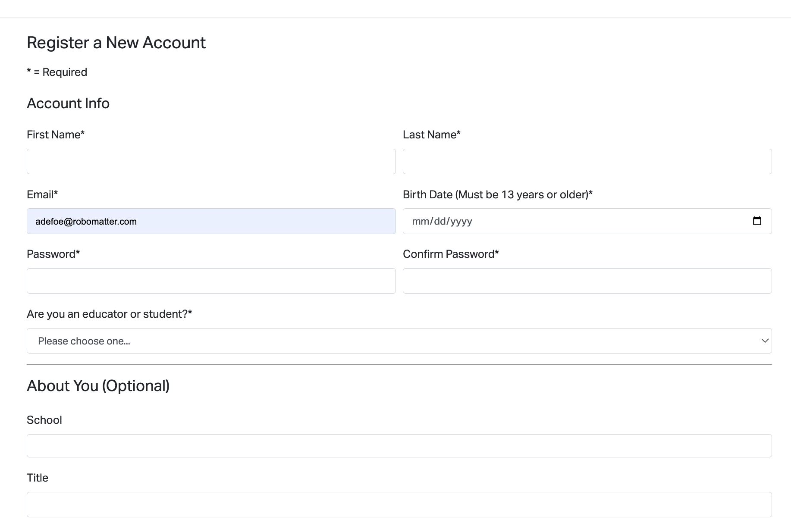Screen dimensions: 791x532
Task: Choose the year (yyyy) segment of Birth Date
Action: [461, 222]
